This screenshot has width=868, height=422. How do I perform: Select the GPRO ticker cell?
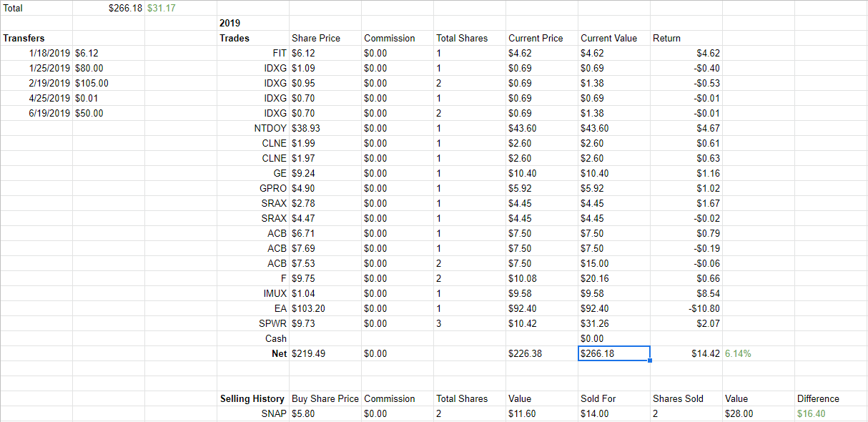[272, 188]
